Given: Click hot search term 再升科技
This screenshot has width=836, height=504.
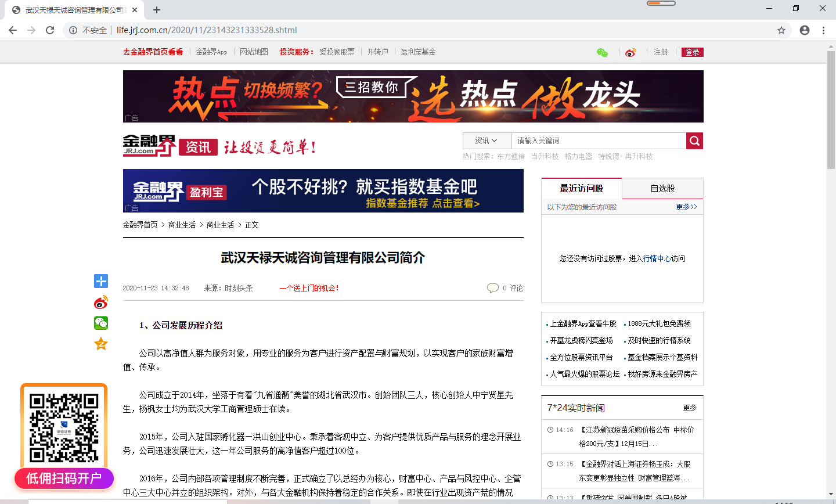Looking at the screenshot, I should (639, 156).
